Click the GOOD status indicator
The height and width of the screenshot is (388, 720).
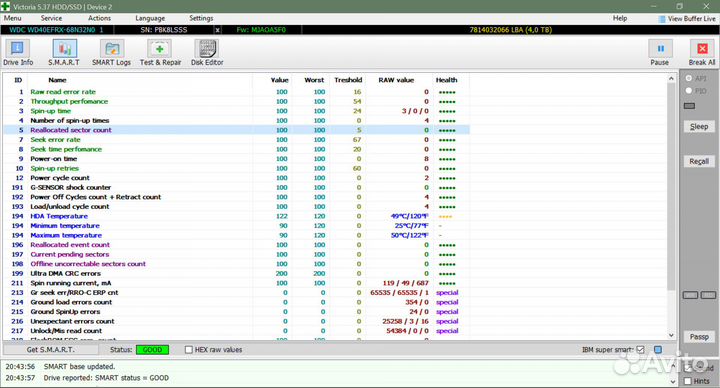[x=152, y=349]
